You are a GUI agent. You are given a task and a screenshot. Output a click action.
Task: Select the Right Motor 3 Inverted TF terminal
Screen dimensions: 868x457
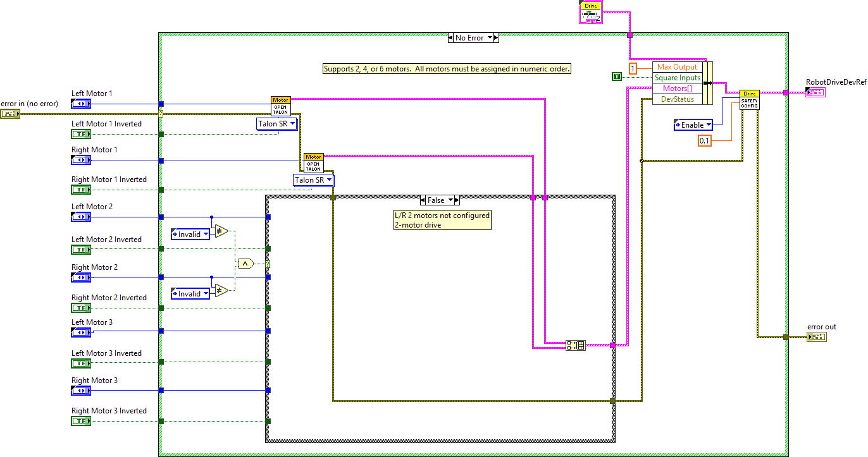pos(80,420)
